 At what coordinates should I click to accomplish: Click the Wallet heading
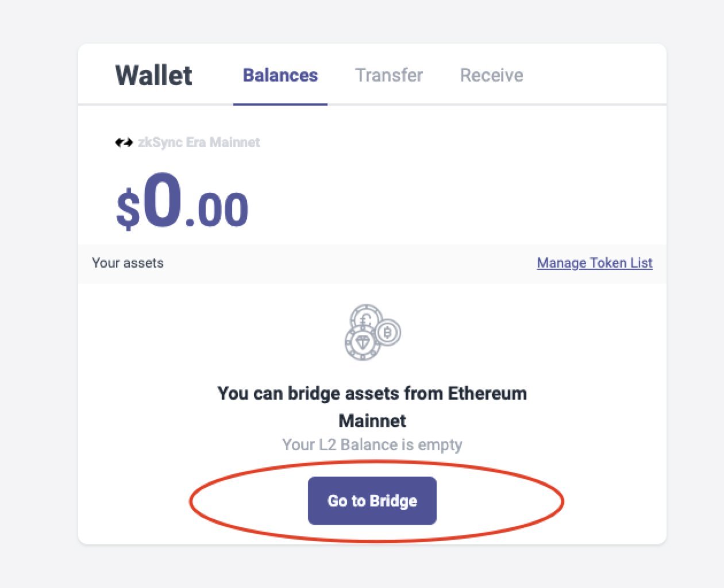coord(153,75)
